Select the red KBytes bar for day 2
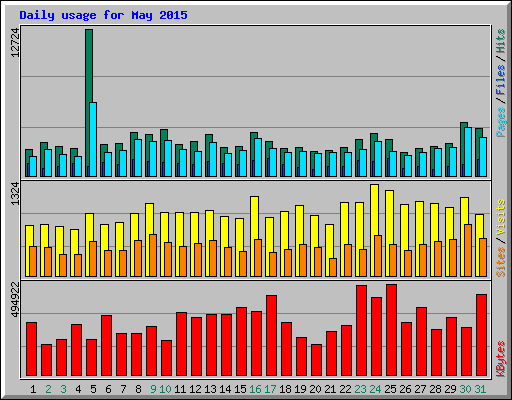Viewport: 512px width, 400px height. click(x=46, y=360)
